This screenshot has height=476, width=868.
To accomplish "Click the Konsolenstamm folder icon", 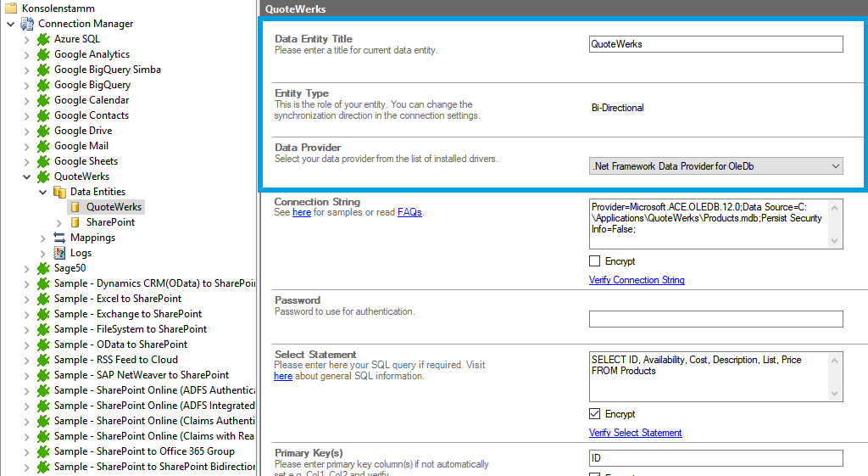I will tap(12, 8).
